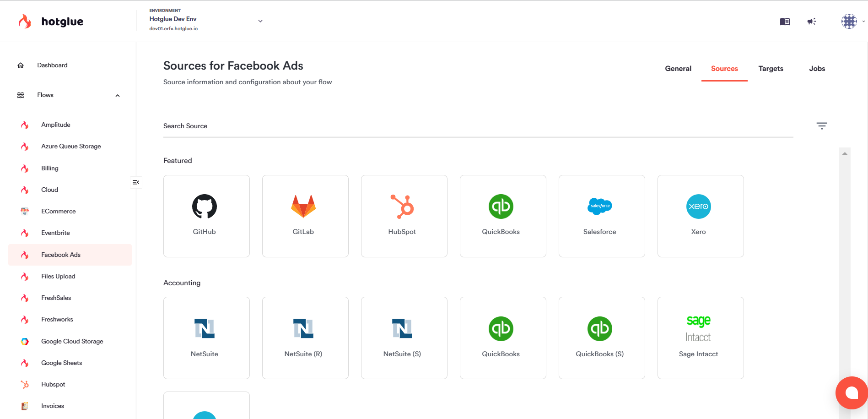Click the ECommerce flow icon
Image resolution: width=868 pixels, height=419 pixels.
point(25,212)
